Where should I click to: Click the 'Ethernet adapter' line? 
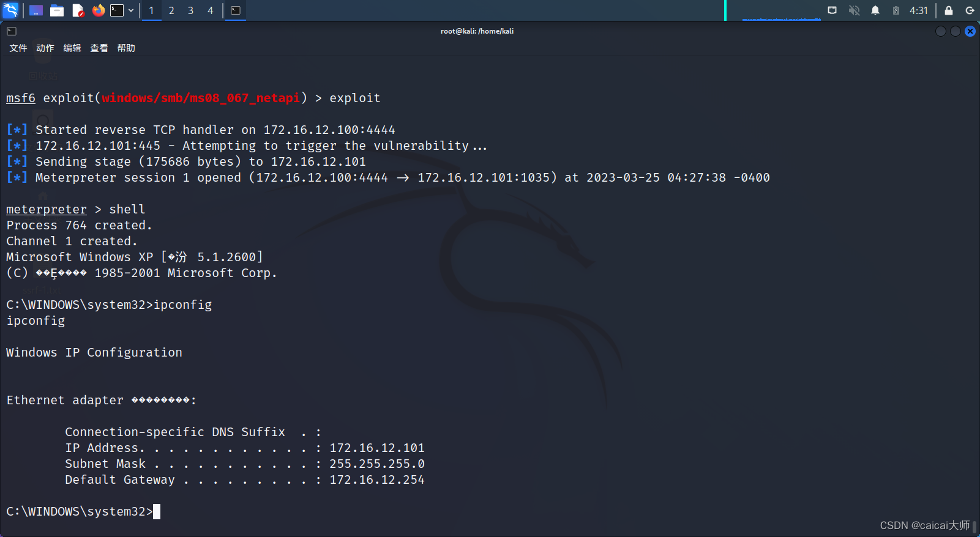coord(101,400)
